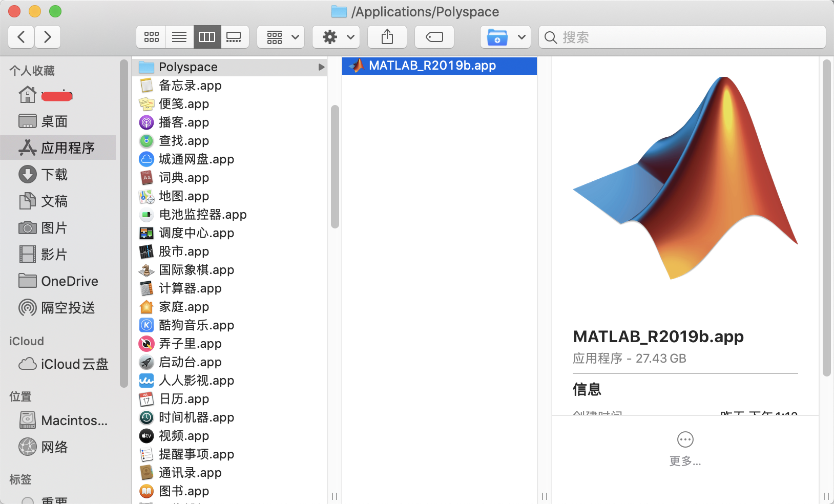This screenshot has width=834, height=504.
Task: Click the MATLAB logo preview image
Action: [x=685, y=178]
